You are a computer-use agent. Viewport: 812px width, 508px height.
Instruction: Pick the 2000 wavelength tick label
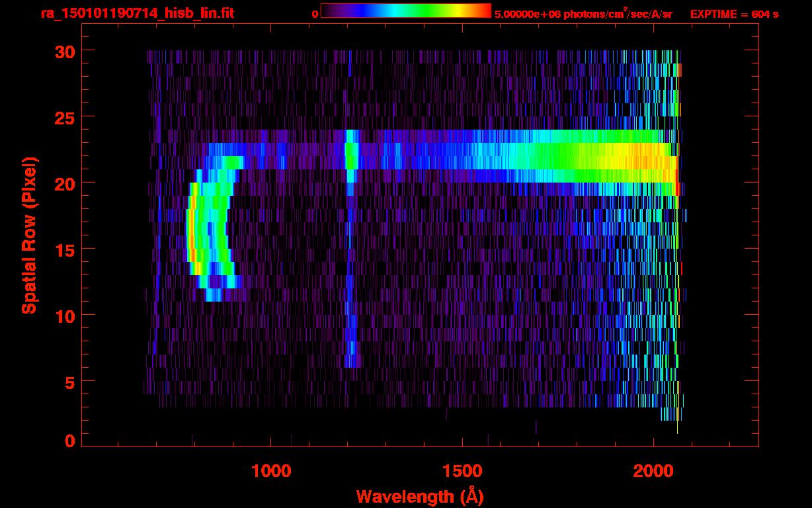click(653, 471)
